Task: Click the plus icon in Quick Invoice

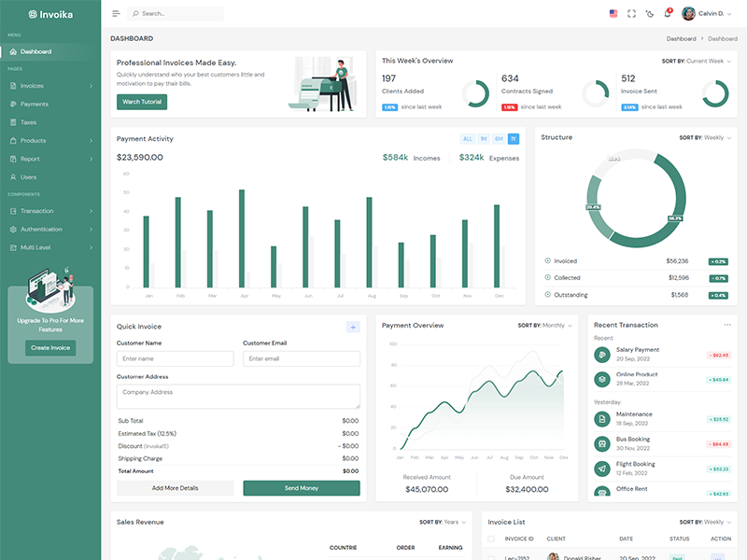Action: pyautogui.click(x=353, y=327)
